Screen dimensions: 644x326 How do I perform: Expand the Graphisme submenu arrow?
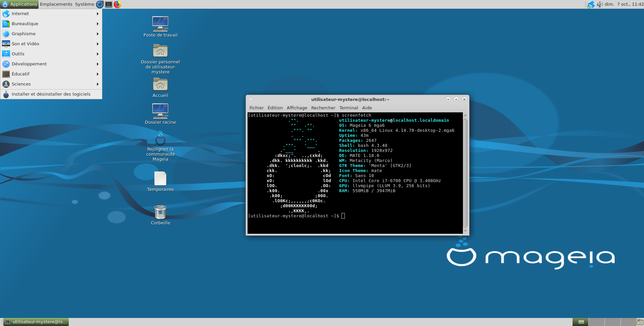coord(98,34)
